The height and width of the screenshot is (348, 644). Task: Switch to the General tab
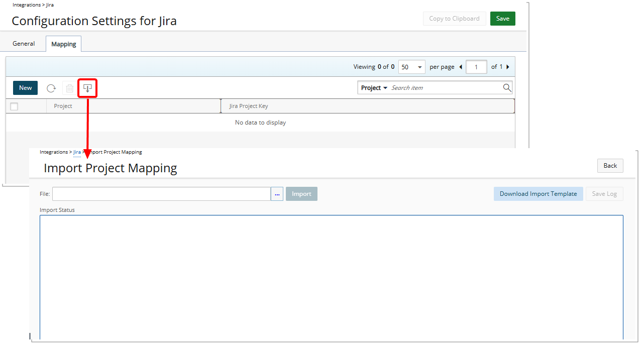coord(23,44)
